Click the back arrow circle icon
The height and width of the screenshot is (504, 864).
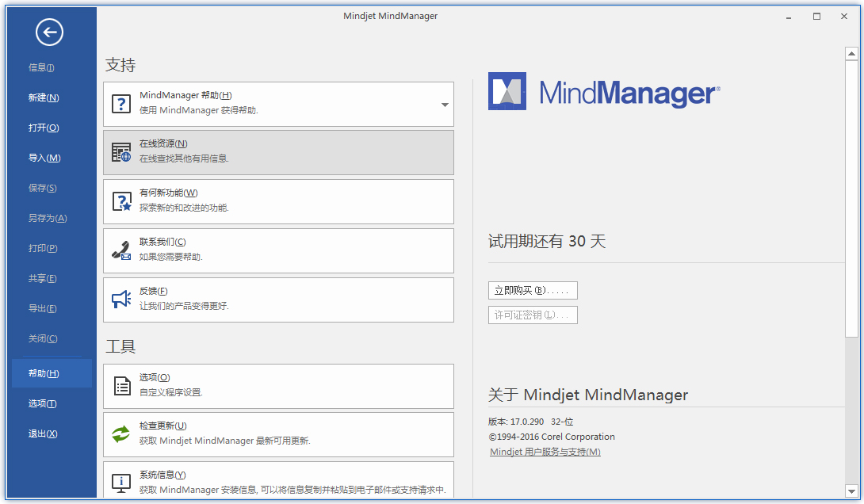pos(50,32)
